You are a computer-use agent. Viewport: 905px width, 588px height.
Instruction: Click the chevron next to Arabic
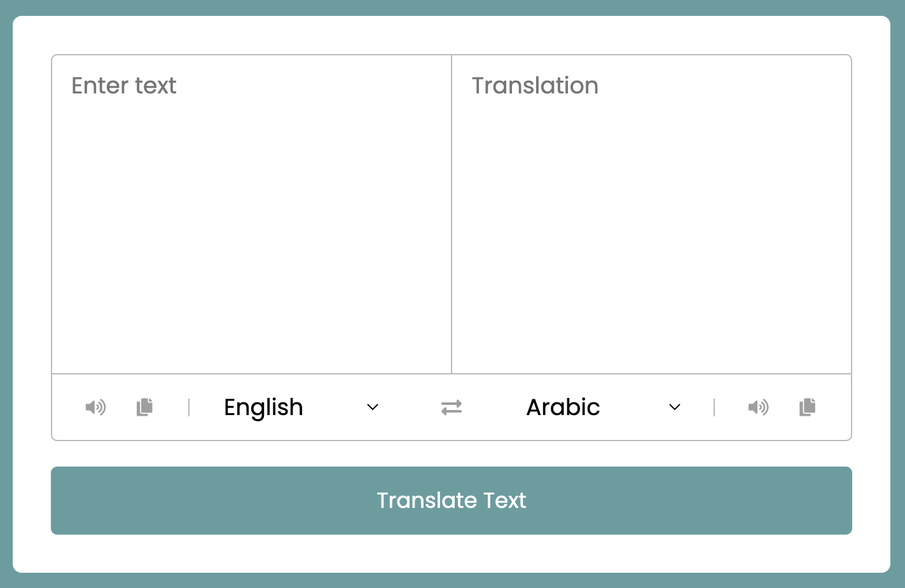click(x=674, y=407)
